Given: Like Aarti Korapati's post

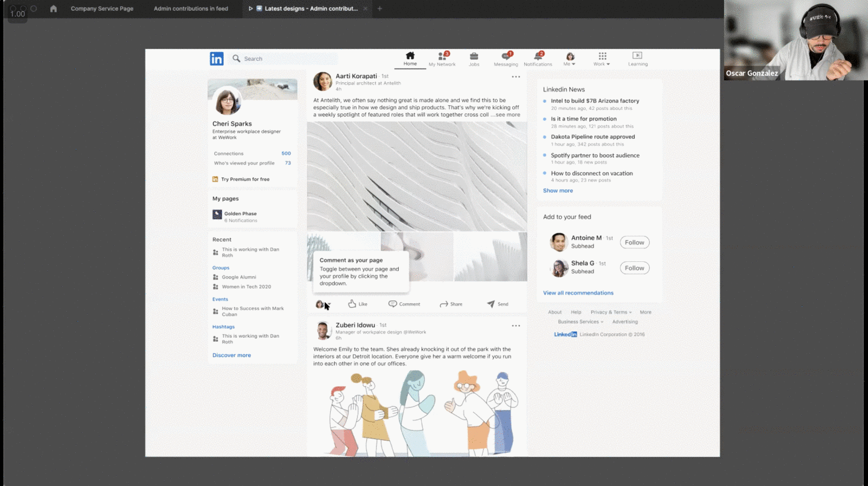Looking at the screenshot, I should pos(358,304).
